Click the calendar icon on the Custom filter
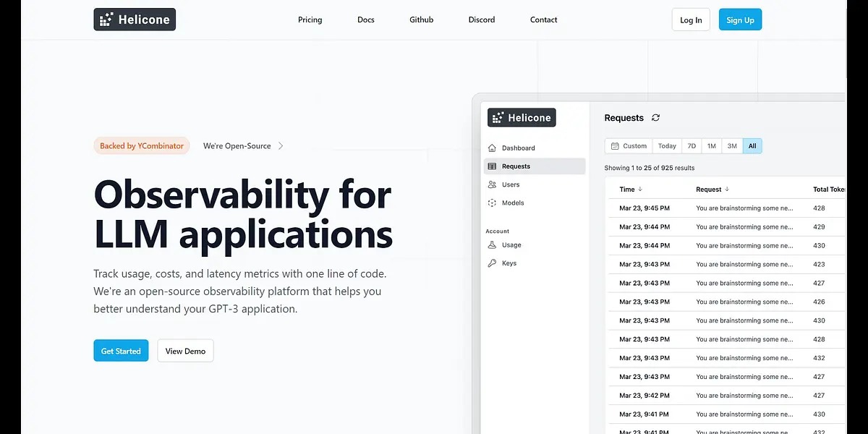 (x=614, y=146)
